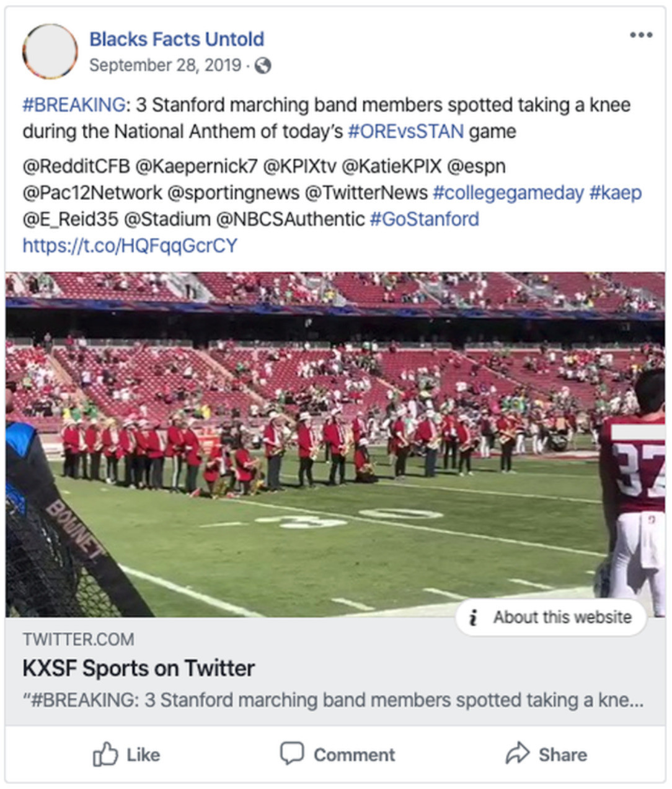Click the Comment speech bubble icon
672x789 pixels.
291,754
